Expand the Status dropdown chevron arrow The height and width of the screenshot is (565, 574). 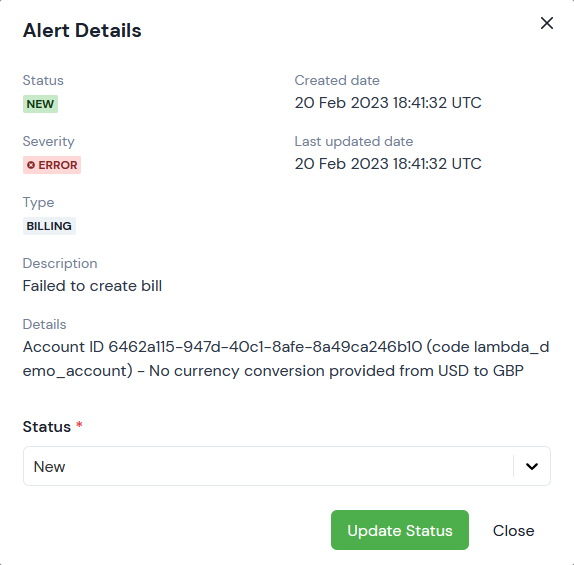point(532,466)
